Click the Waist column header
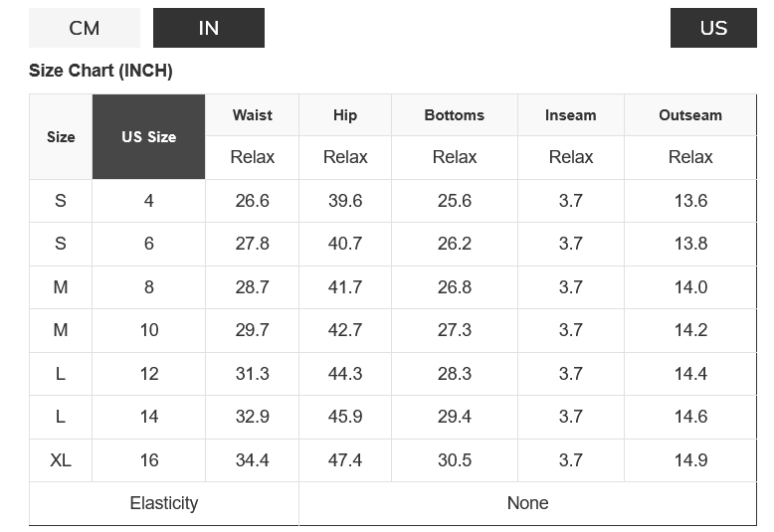 point(253,115)
